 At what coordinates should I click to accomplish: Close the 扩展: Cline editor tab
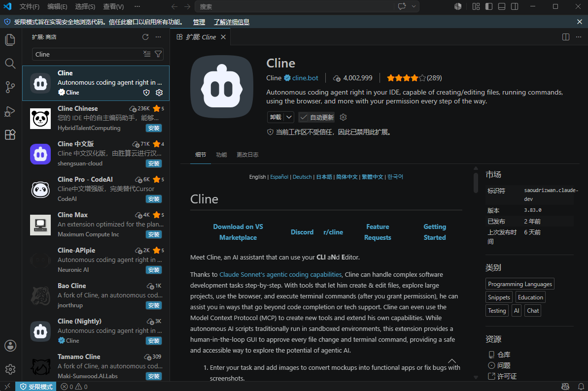[x=223, y=37]
